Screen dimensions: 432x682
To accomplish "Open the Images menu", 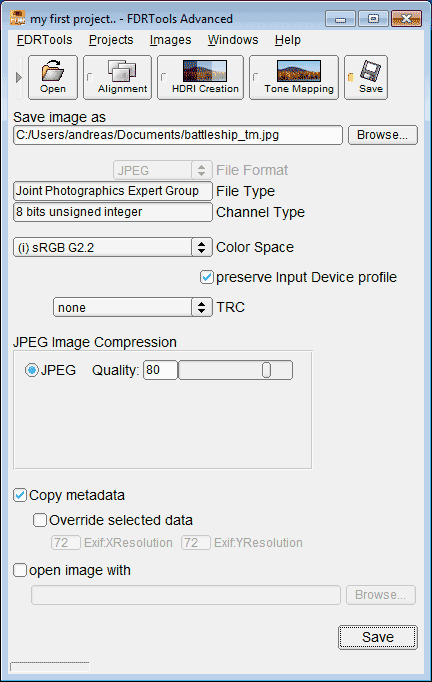I will 170,40.
